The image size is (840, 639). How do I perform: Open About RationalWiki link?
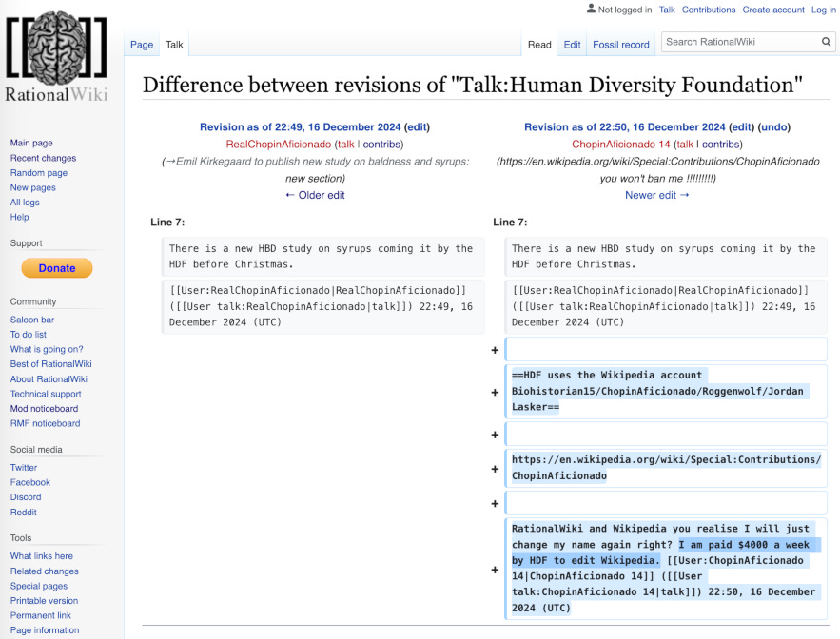[x=49, y=378]
